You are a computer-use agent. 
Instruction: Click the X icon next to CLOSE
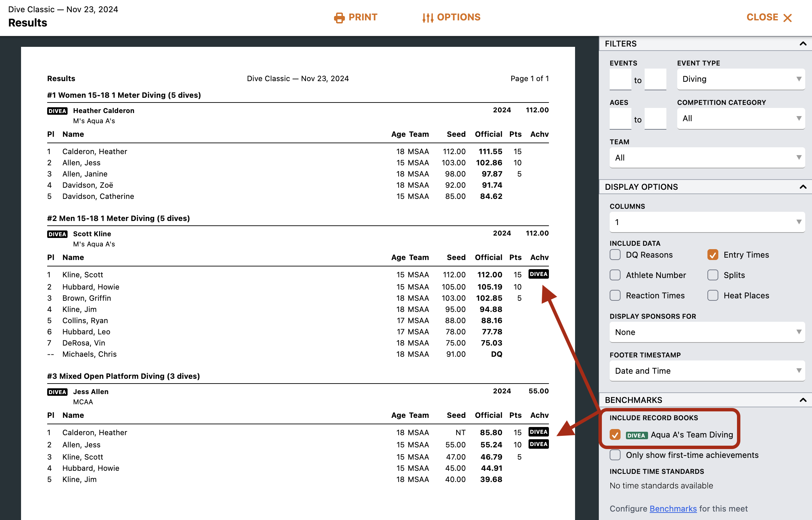point(788,18)
